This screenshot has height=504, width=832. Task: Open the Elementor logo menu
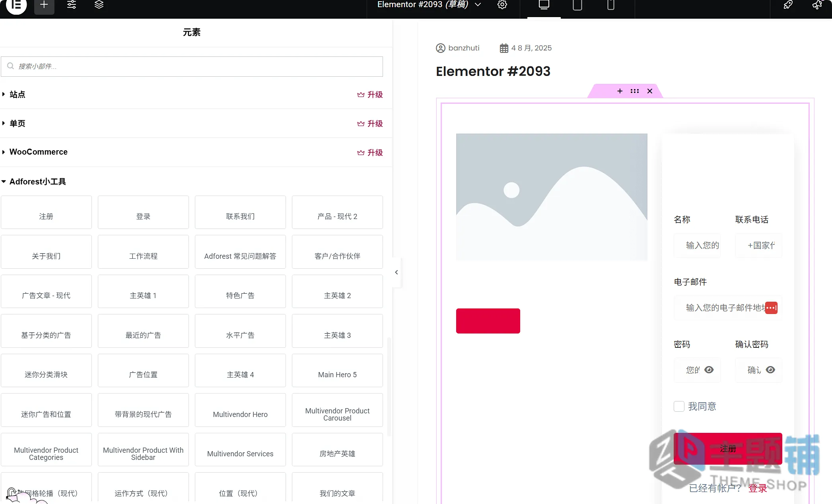[x=16, y=5]
